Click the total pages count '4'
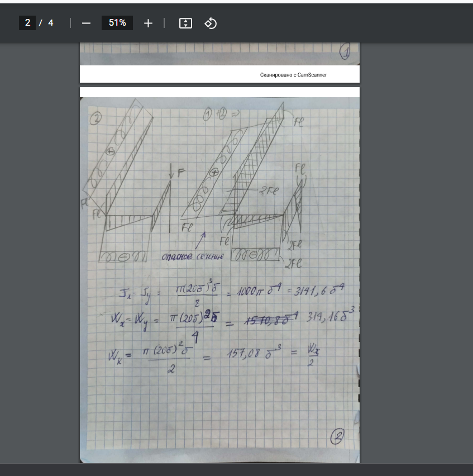Screen dimensions: 473x476 51,23
